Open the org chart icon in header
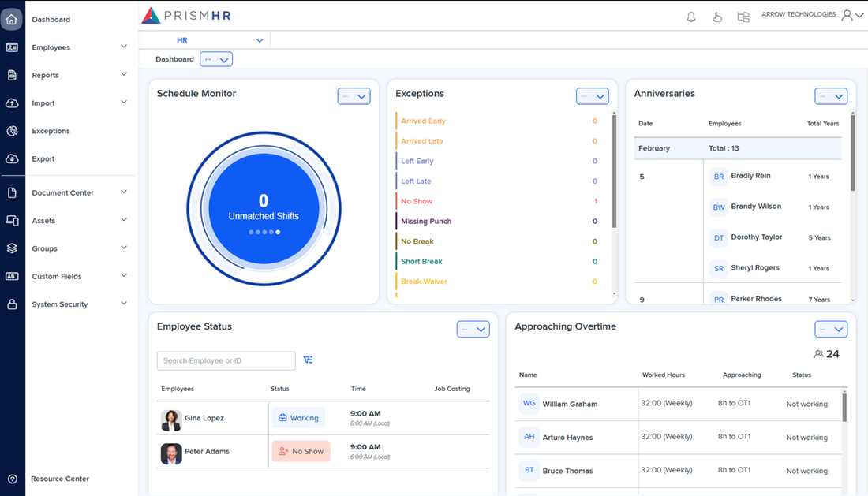The height and width of the screenshot is (496, 868). pos(743,16)
